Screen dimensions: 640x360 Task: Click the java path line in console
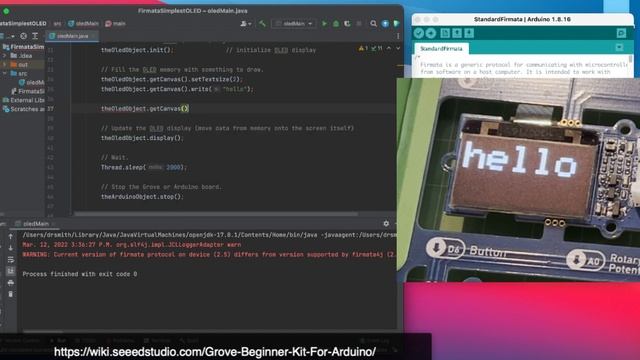click(x=209, y=235)
